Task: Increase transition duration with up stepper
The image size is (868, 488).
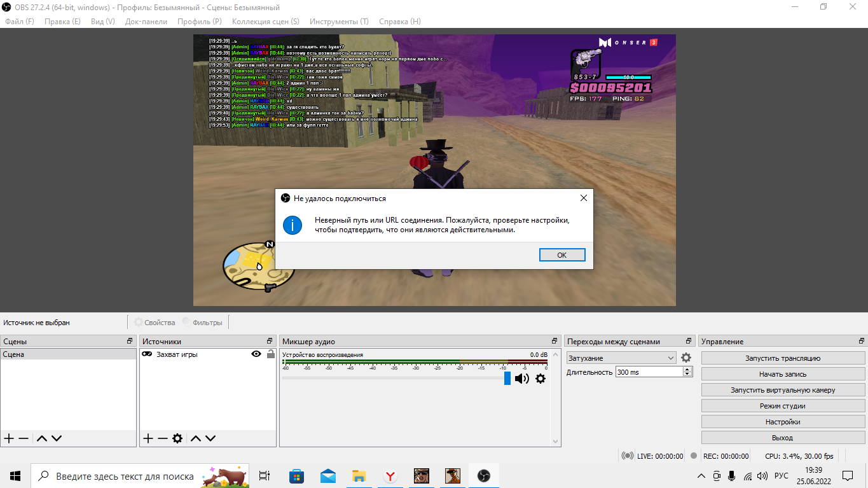Action: coord(687,370)
